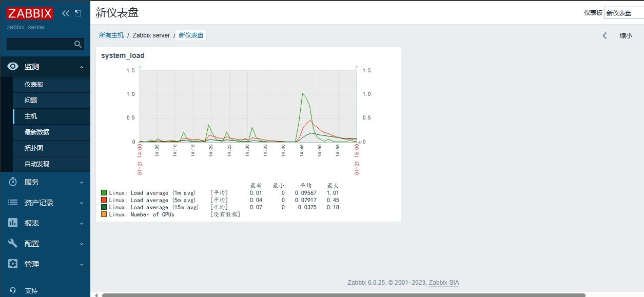Click the stopwatch icon for 服务

pos(13,182)
